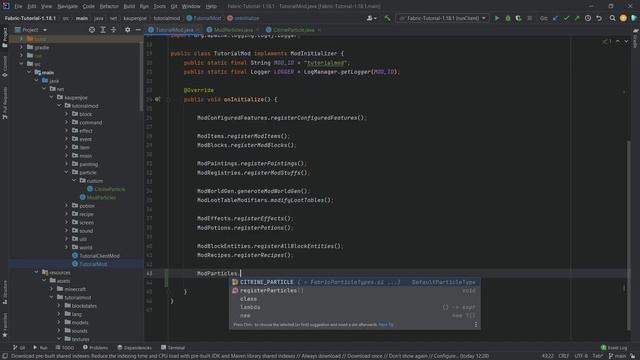Screen dimensions: 640x360
Task: Open Pull Requests side tool window
Action: [x=5, y=103]
